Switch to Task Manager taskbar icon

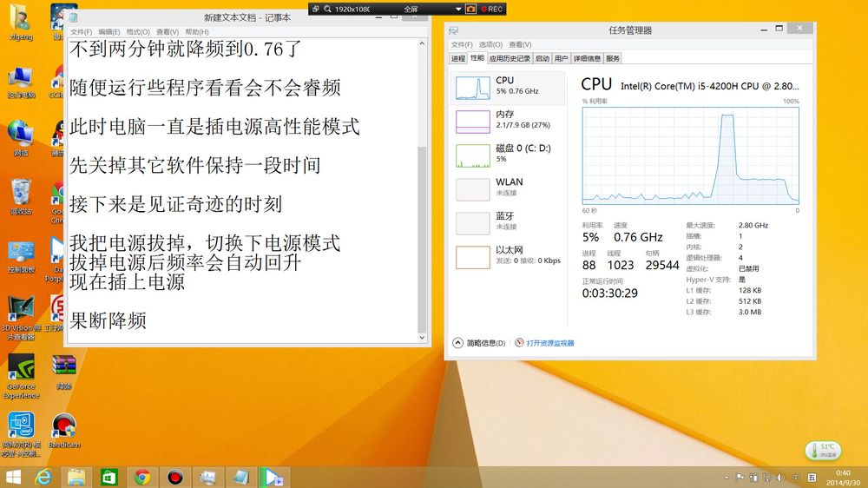(208, 477)
